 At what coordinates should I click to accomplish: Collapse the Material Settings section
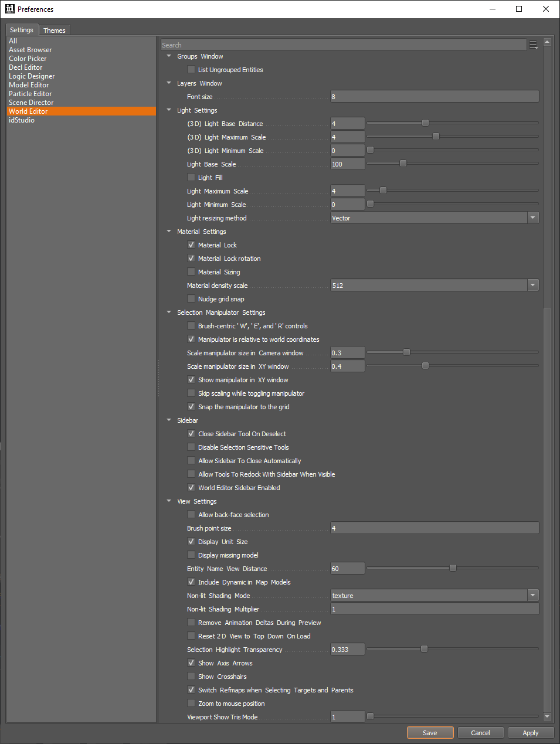[x=169, y=232]
